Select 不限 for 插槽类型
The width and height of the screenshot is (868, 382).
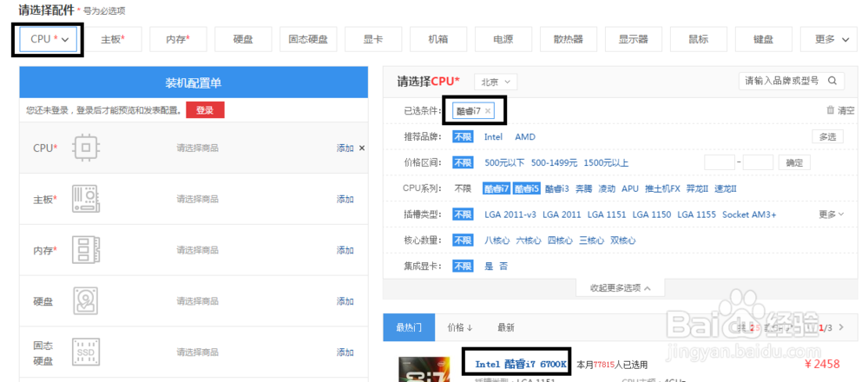[463, 214]
